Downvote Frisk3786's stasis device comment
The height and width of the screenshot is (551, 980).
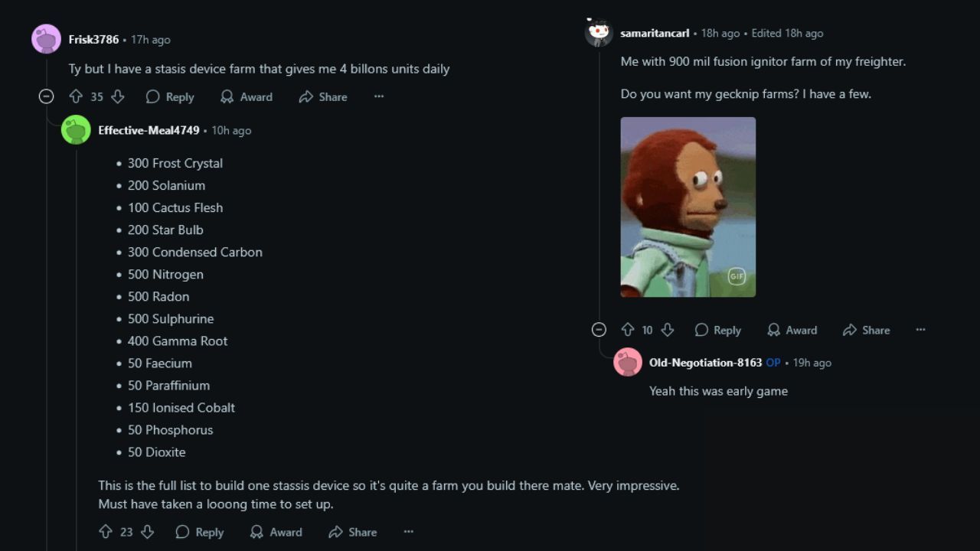117,96
